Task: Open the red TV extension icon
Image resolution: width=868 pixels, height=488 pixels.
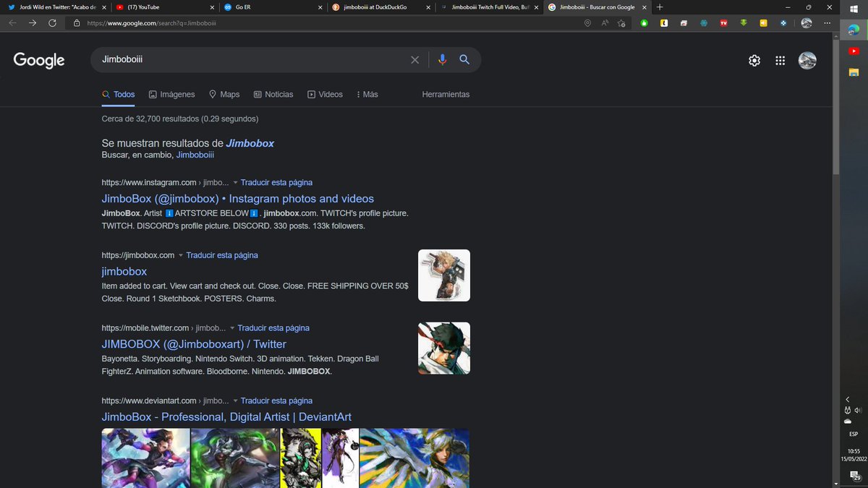Action: (x=723, y=23)
